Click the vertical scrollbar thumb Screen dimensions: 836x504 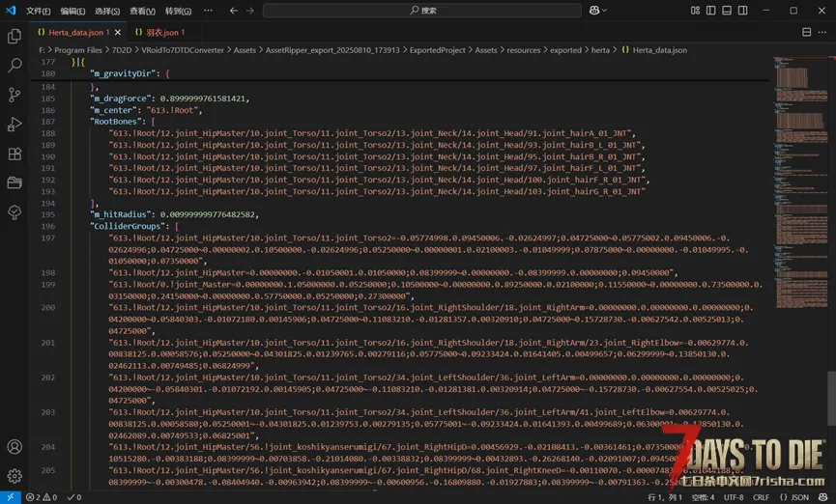pyautogui.click(x=831, y=398)
